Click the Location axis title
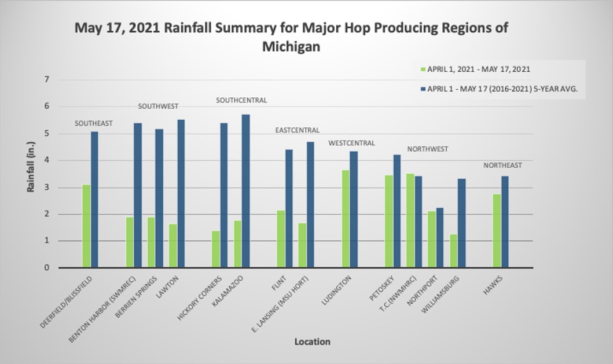Screen dimensions: 613x364 click(x=313, y=341)
